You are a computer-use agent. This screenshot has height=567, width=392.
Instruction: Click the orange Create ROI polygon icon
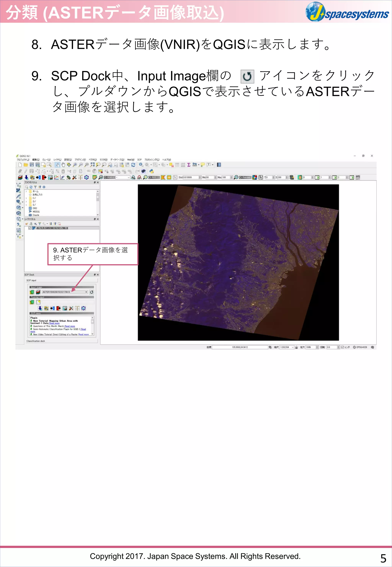pyautogui.click(x=163, y=177)
